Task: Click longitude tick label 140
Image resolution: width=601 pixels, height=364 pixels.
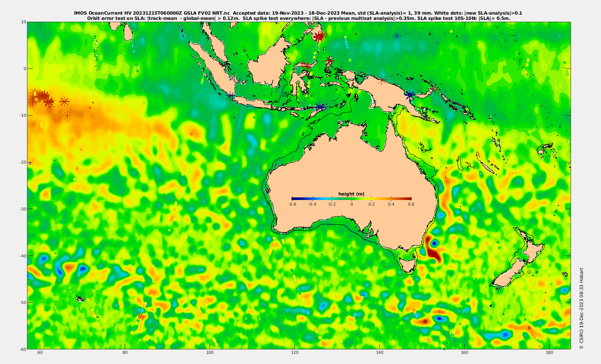Action: pos(380,353)
